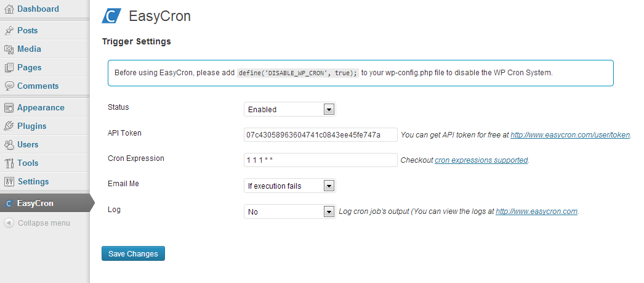Click the Email Me dropdown arrow
Viewport: 644px width, 283px height.
click(x=329, y=186)
